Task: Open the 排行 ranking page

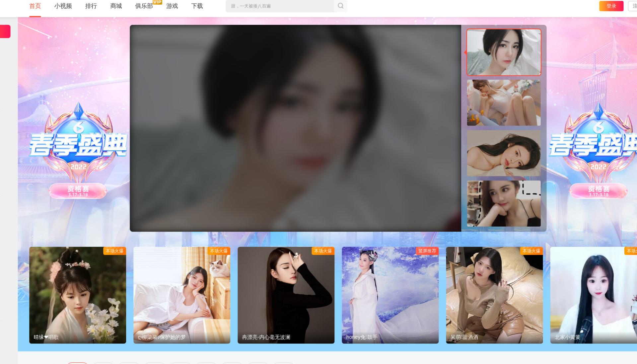Action: pyautogui.click(x=91, y=6)
